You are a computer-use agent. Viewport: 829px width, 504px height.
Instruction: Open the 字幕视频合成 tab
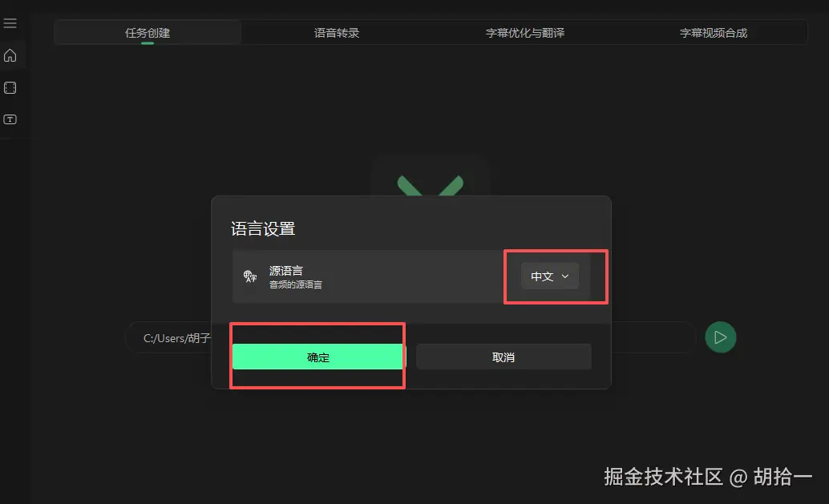click(714, 33)
